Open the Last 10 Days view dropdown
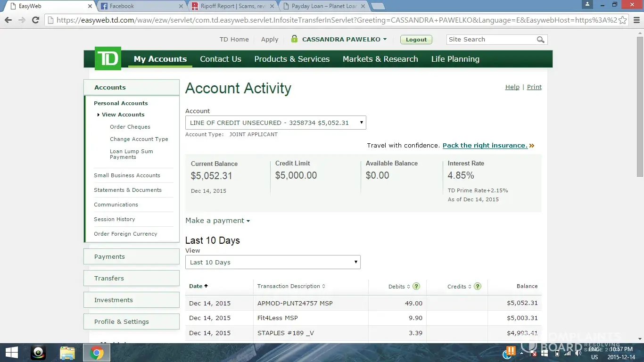The image size is (644, 362). click(x=272, y=262)
